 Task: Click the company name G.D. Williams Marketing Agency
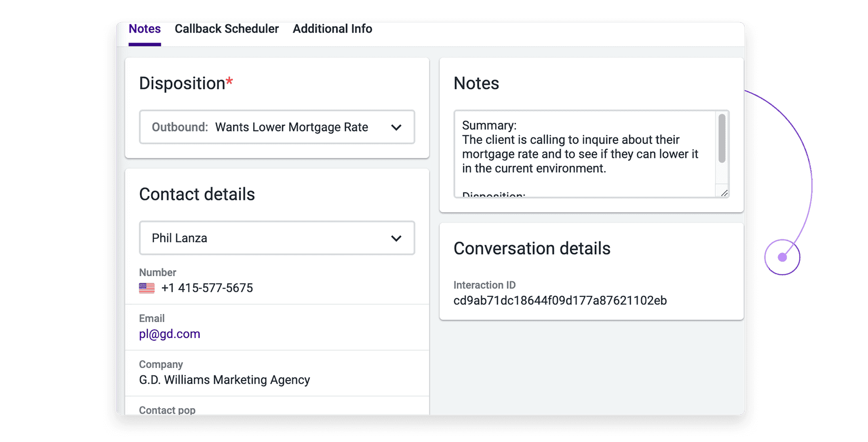pyautogui.click(x=224, y=380)
